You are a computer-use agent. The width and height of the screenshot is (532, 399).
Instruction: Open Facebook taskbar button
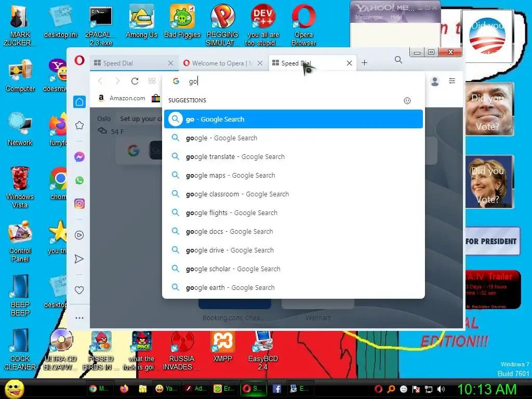[276, 389]
